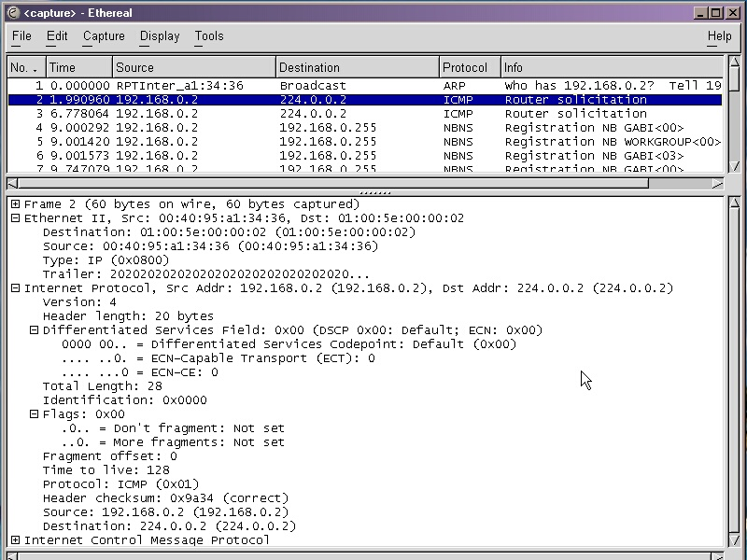Select the Header length: 20 bytes line
This screenshot has height=560, width=747.
coord(128,316)
